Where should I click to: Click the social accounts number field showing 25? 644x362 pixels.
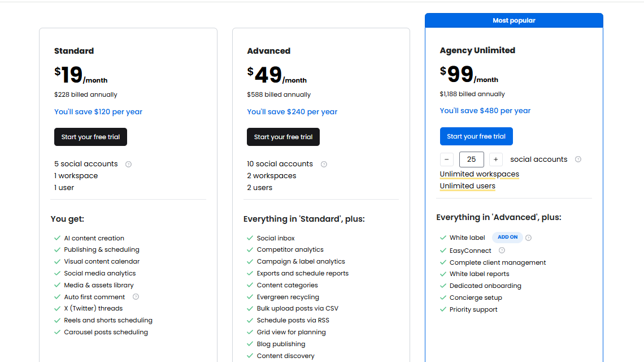471,160
